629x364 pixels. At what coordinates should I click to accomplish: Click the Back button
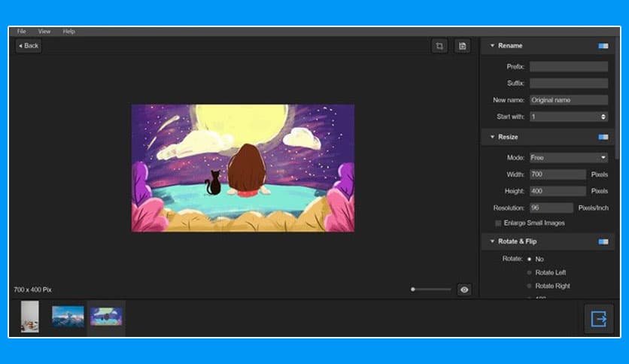coord(28,46)
